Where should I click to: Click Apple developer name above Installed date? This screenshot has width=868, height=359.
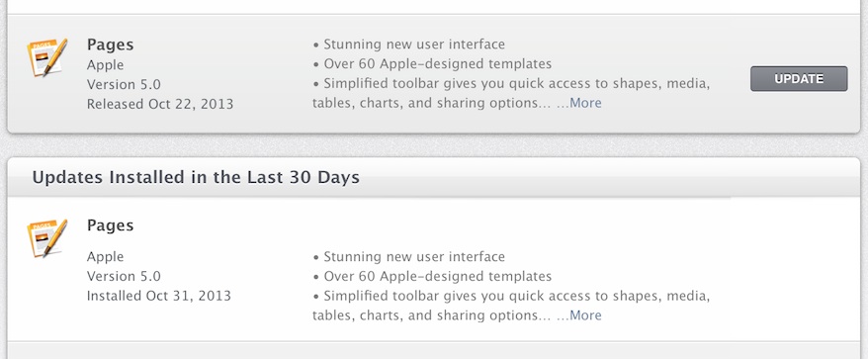pos(105,257)
